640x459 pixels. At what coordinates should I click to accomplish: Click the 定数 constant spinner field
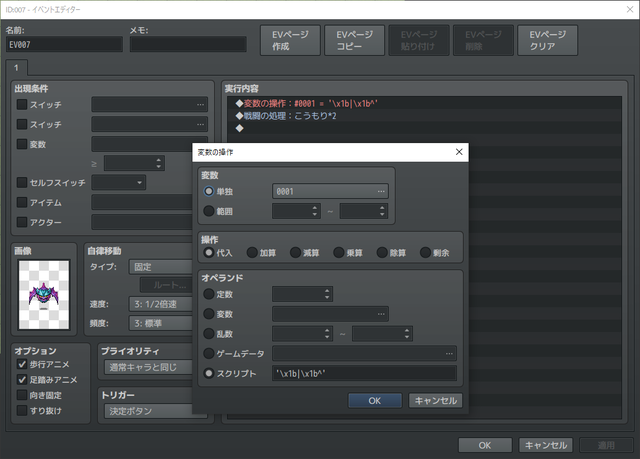302,294
